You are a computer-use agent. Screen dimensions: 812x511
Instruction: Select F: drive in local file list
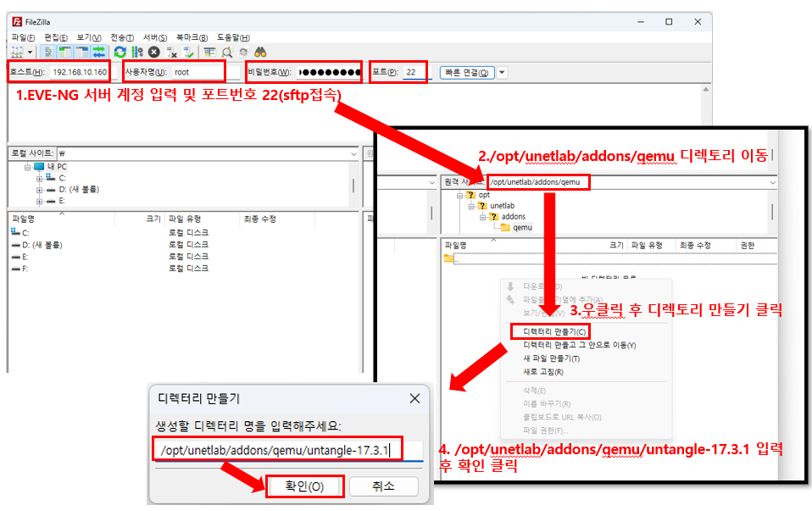[19, 269]
